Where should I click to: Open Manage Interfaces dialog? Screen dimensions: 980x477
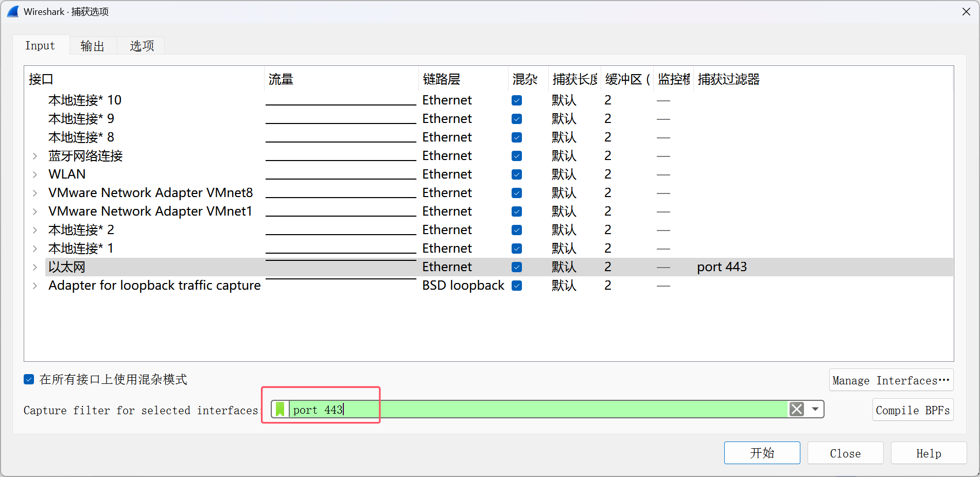tap(891, 380)
